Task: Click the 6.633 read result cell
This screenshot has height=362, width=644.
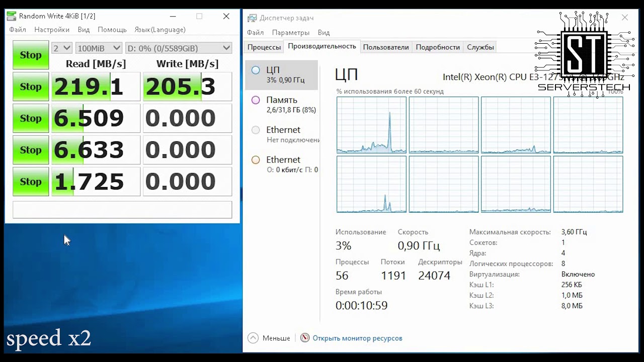Action: tap(96, 150)
